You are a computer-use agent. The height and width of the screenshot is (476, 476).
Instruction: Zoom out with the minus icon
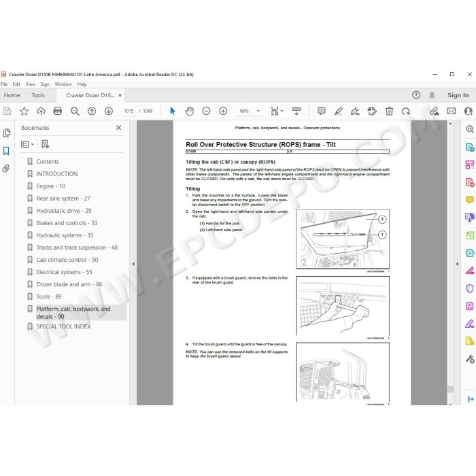pyautogui.click(x=206, y=111)
